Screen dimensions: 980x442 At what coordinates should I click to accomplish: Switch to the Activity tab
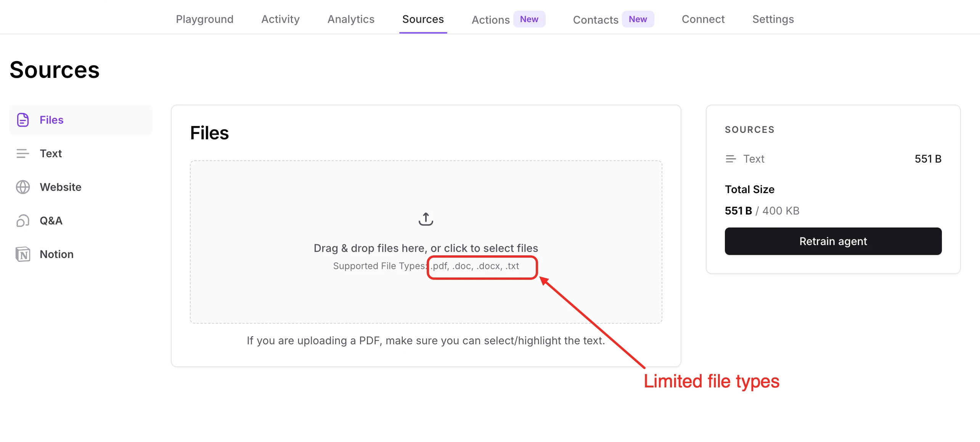coord(281,19)
